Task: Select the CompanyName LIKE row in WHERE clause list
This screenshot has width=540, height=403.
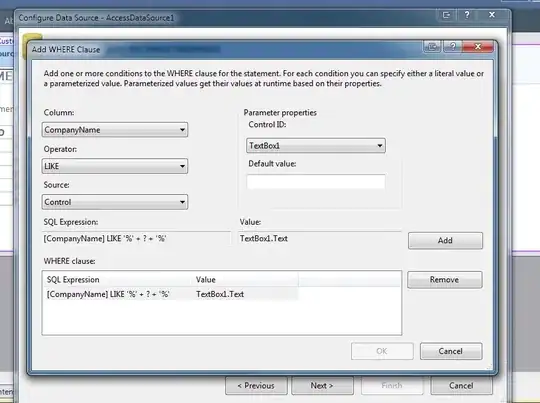Action: pyautogui.click(x=172, y=294)
